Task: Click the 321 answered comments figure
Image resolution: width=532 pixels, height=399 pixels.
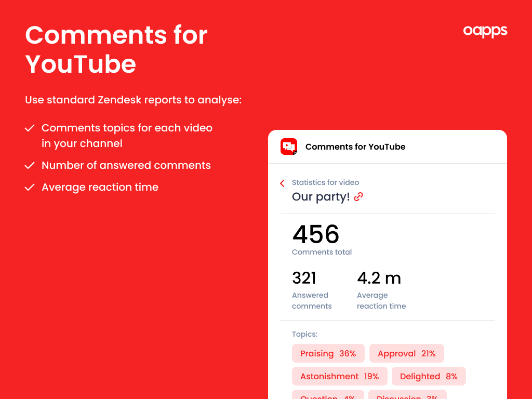Action: click(x=304, y=278)
